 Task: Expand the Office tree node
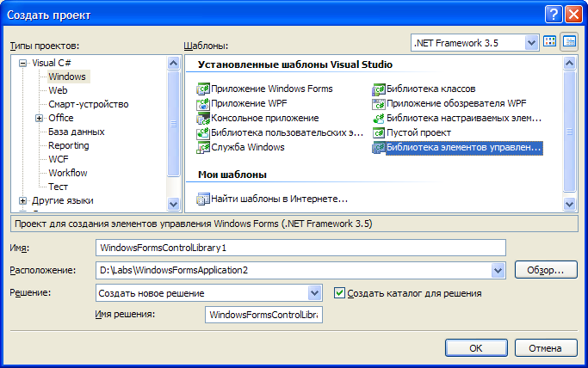tap(39, 119)
